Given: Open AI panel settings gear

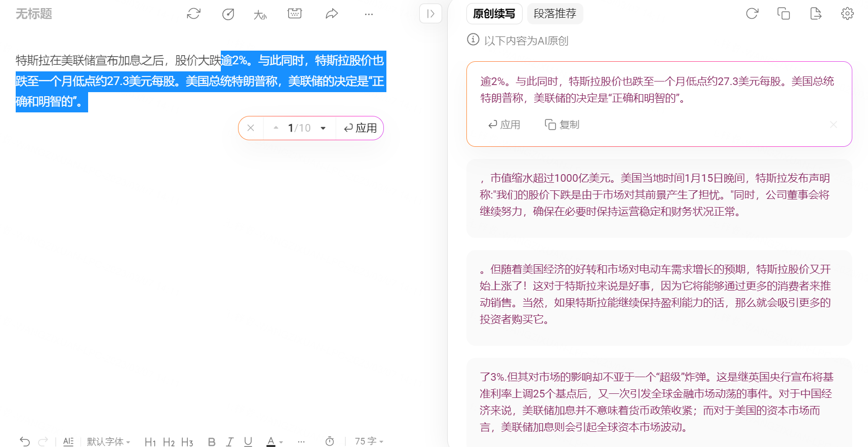Looking at the screenshot, I should pyautogui.click(x=847, y=14).
